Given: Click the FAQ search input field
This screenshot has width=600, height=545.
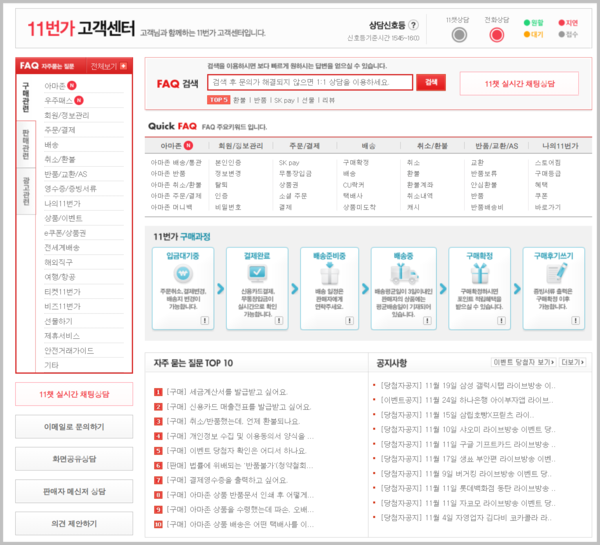Looking at the screenshot, I should click(x=310, y=82).
